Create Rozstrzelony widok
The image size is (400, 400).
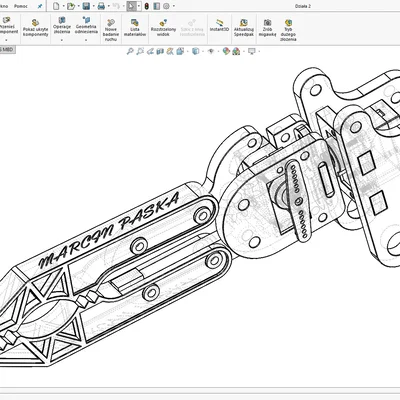[x=163, y=27]
